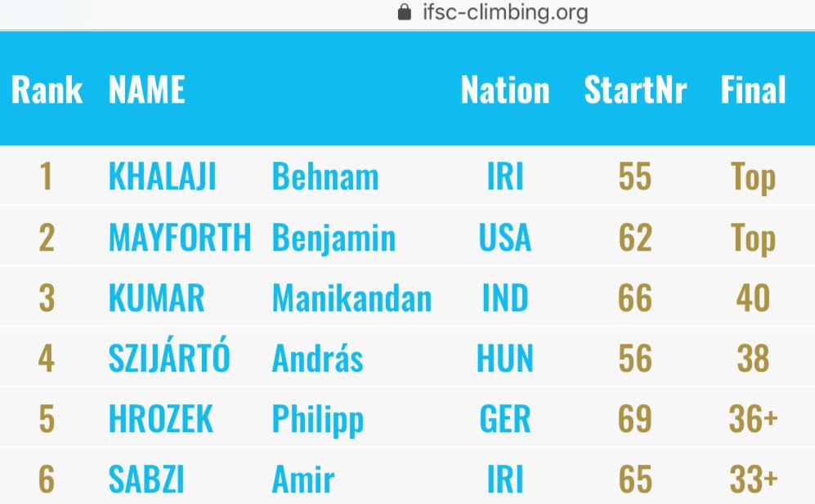Viewport: 815px width, 504px height.
Task: Click the StartNr column header
Action: [635, 90]
